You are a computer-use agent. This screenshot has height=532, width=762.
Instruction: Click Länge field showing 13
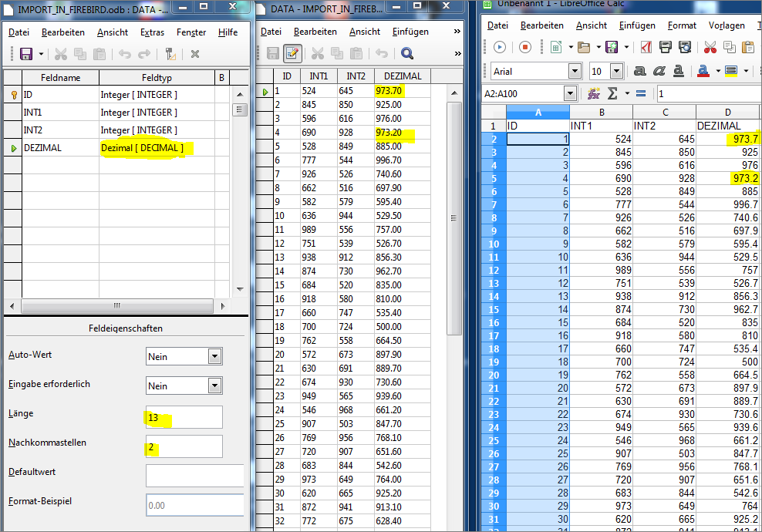(x=184, y=417)
